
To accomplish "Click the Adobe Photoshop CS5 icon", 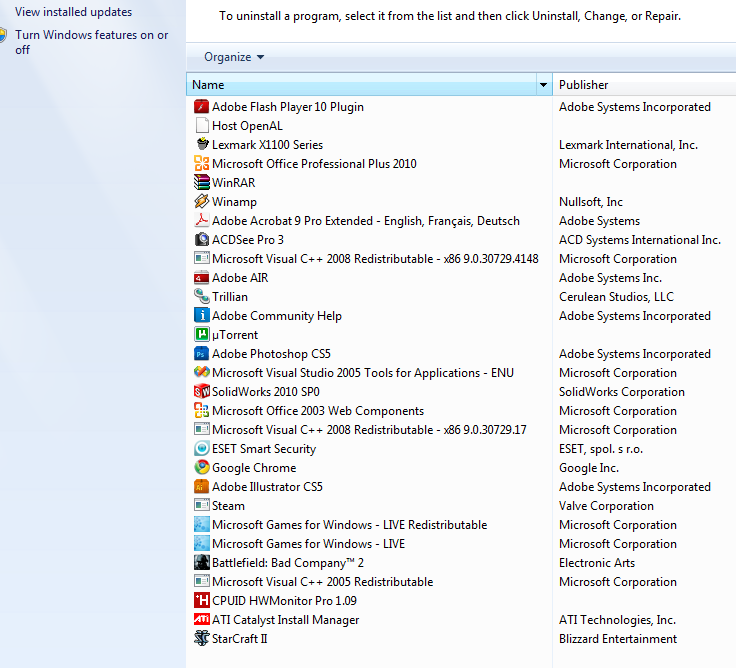I will click(202, 354).
